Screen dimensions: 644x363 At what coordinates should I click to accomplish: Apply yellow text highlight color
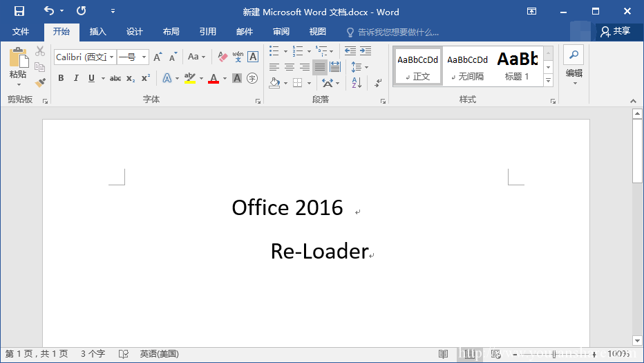pos(190,78)
